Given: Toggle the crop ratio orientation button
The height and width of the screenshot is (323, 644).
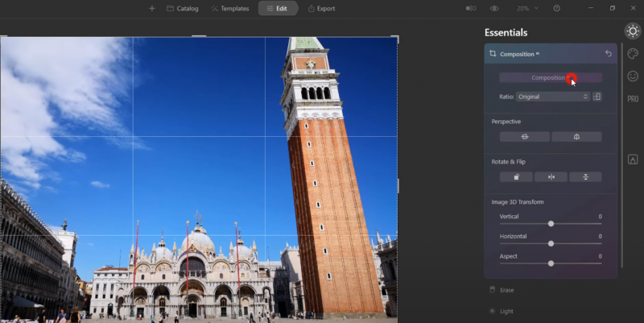Looking at the screenshot, I should 597,97.
